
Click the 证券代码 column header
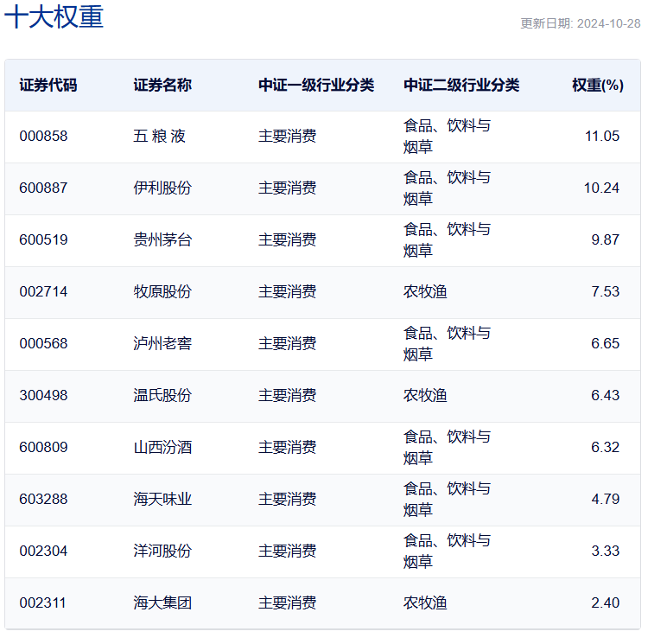click(x=48, y=85)
